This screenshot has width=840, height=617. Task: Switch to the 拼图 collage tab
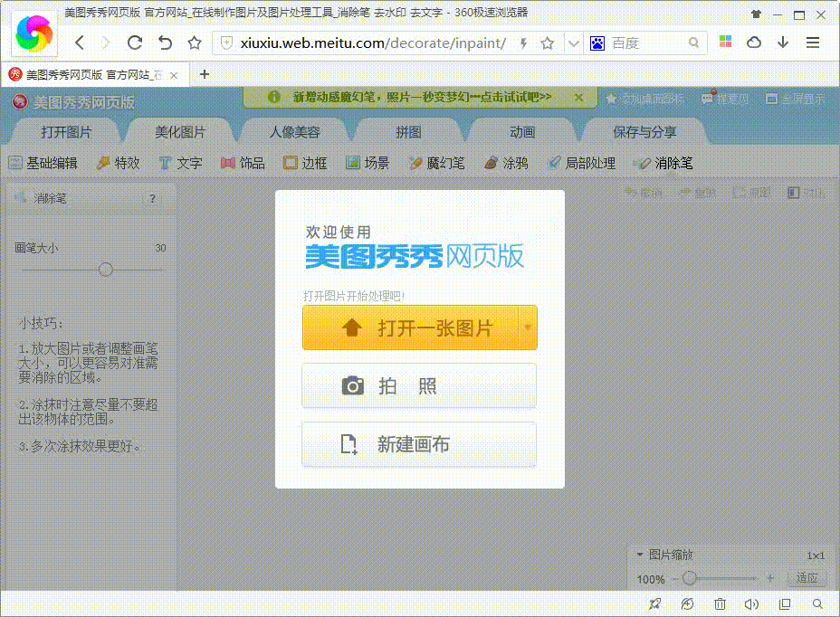408,132
